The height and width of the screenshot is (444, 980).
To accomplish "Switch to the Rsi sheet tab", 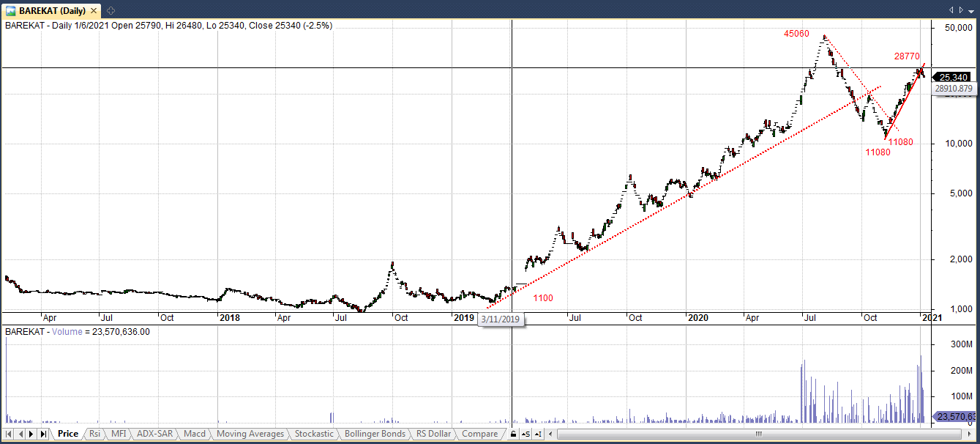I will [x=94, y=434].
